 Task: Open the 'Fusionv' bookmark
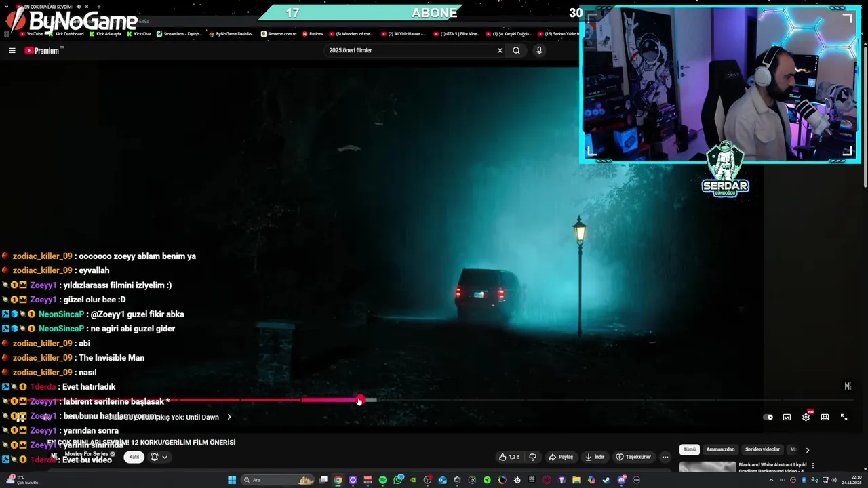(313, 34)
